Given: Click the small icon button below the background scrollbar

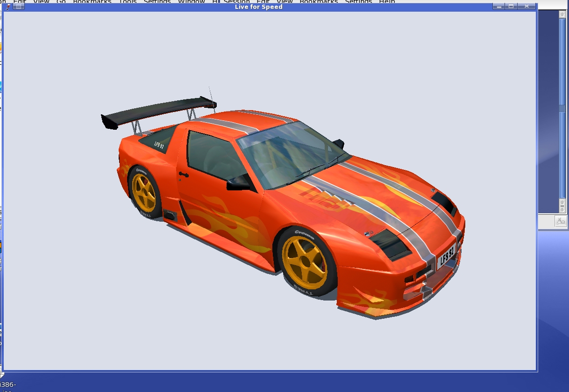Looking at the screenshot, I should 561,221.
